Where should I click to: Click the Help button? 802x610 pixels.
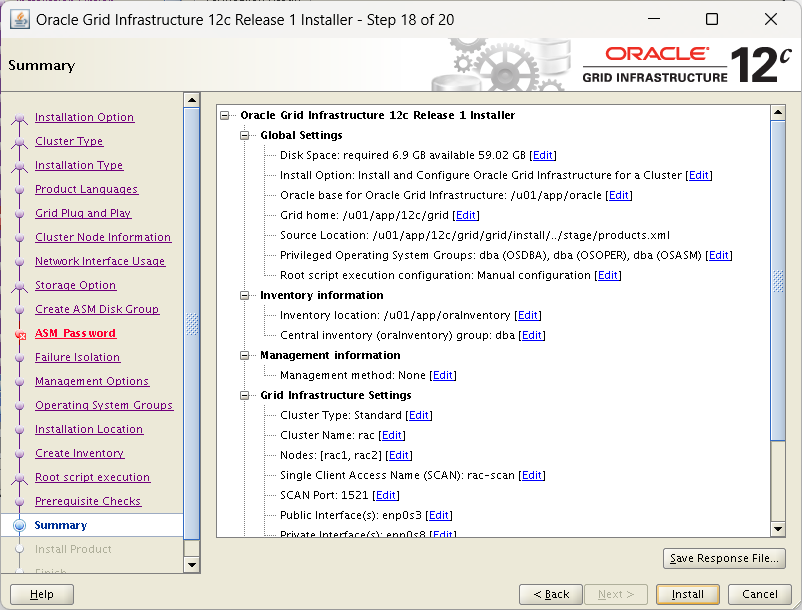coord(42,594)
